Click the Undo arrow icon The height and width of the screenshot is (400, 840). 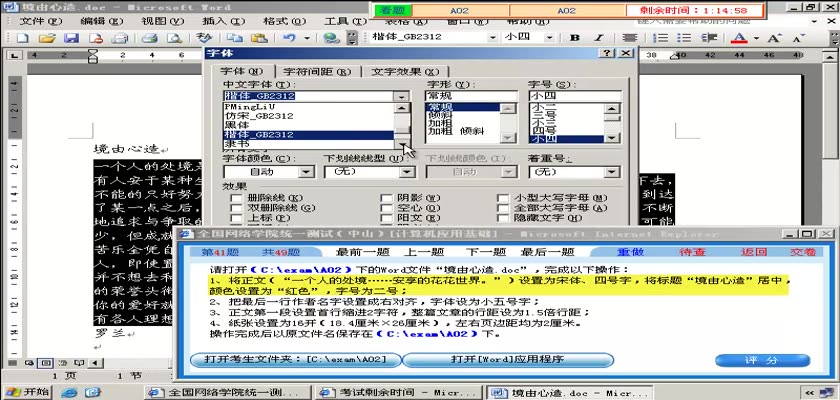[289, 38]
